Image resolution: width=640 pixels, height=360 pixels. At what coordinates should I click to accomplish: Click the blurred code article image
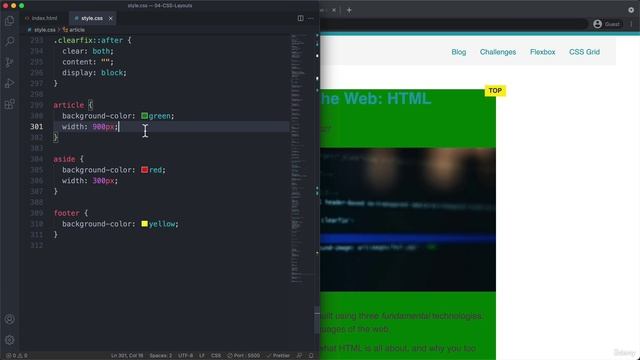coord(408,220)
